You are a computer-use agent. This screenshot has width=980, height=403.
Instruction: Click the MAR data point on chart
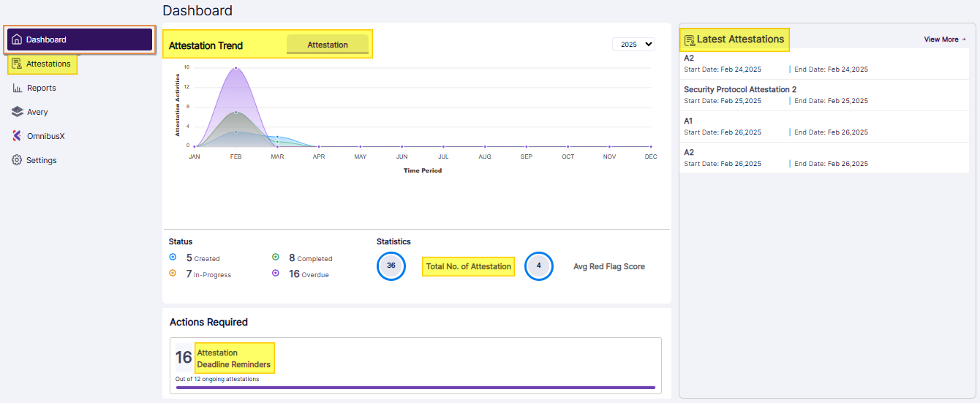click(277, 137)
